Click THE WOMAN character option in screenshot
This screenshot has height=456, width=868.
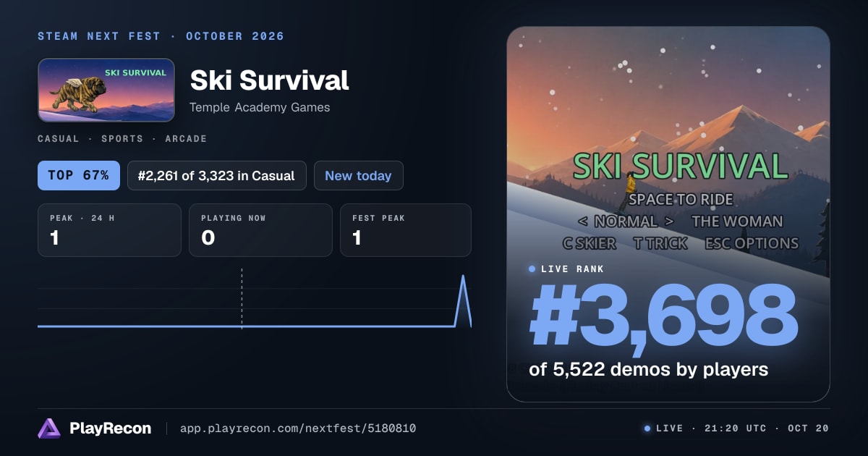[737, 221]
